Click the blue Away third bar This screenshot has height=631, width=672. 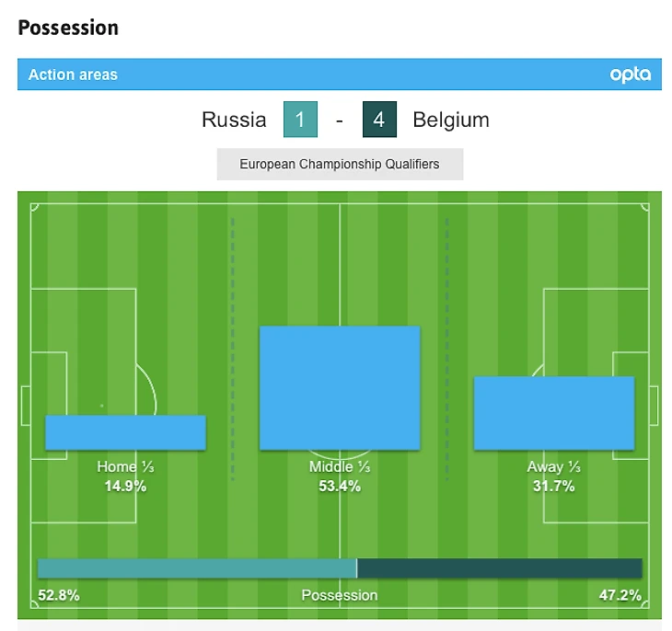[553, 413]
